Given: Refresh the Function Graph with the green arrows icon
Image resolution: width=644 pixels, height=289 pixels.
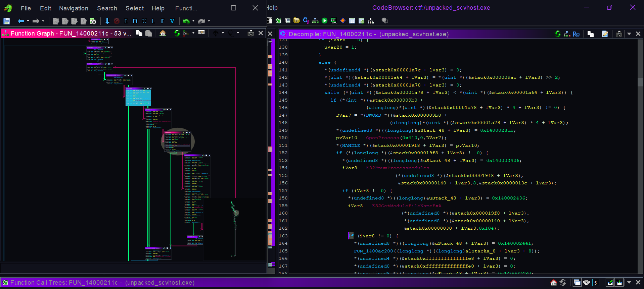Looking at the screenshot, I should 177,33.
